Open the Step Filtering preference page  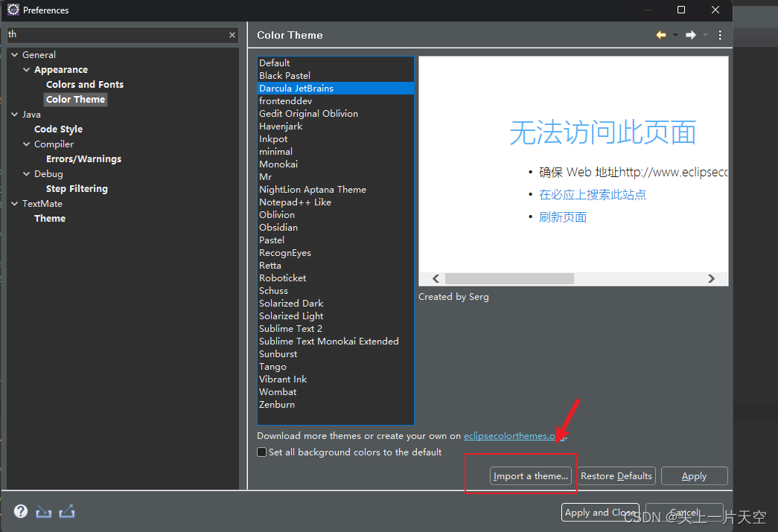[x=77, y=189]
